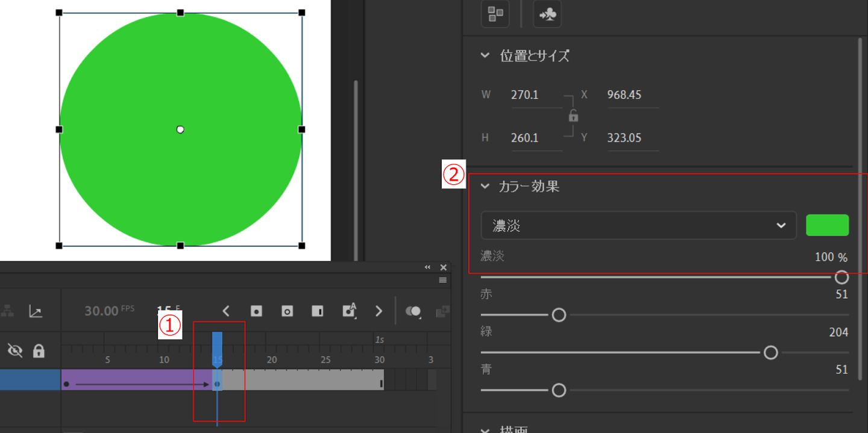Image resolution: width=868 pixels, height=433 pixels.
Task: Click the H height field 260.1
Action: [x=536, y=138]
